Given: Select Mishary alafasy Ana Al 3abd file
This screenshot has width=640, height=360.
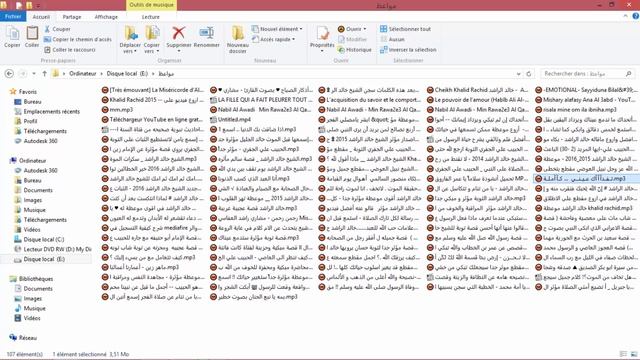Looking at the screenshot, I should [x=586, y=100].
